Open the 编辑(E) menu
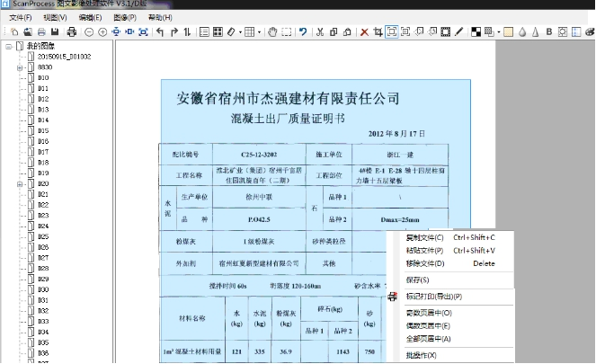The width and height of the screenshot is (596, 364). [90, 17]
